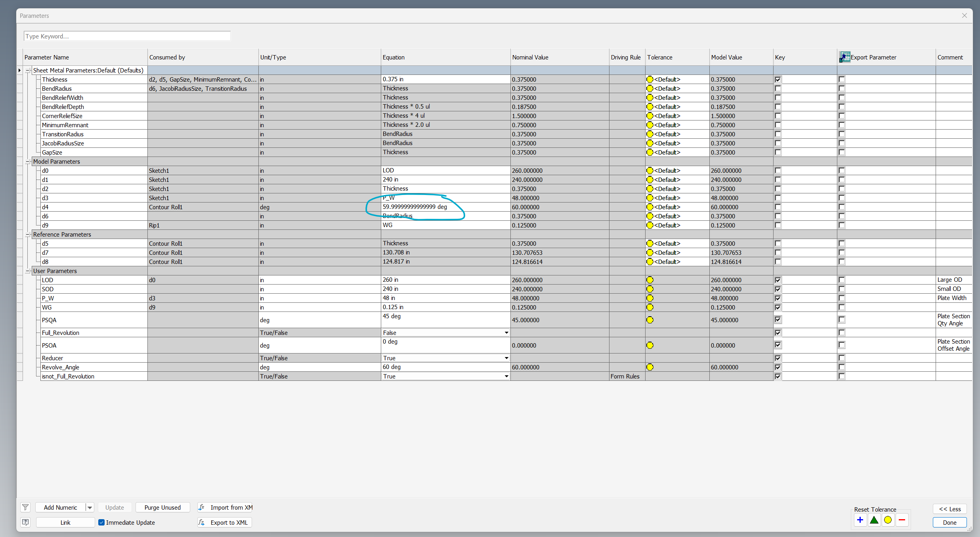Screen dimensions: 980x537
Task: Disable the Immediate Update checkbox
Action: click(102, 522)
